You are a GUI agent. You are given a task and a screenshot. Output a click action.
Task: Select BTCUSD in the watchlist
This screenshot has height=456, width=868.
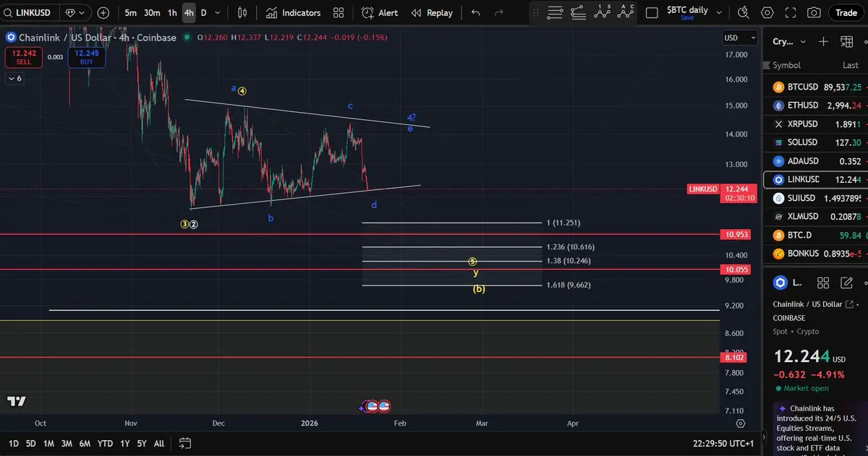click(816, 87)
